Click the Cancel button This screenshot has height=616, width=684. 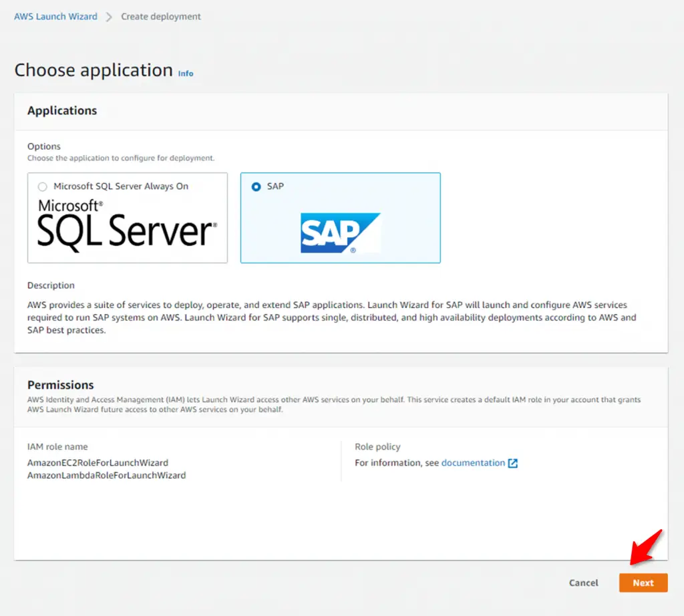(583, 583)
